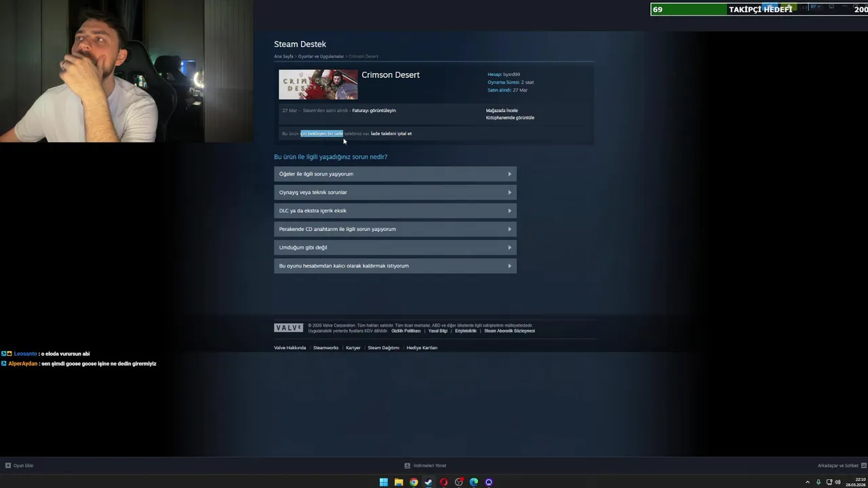Screen dimensions: 868x488
Task: Click 'Faturayı görüntüleyin' link
Action: [x=374, y=110]
